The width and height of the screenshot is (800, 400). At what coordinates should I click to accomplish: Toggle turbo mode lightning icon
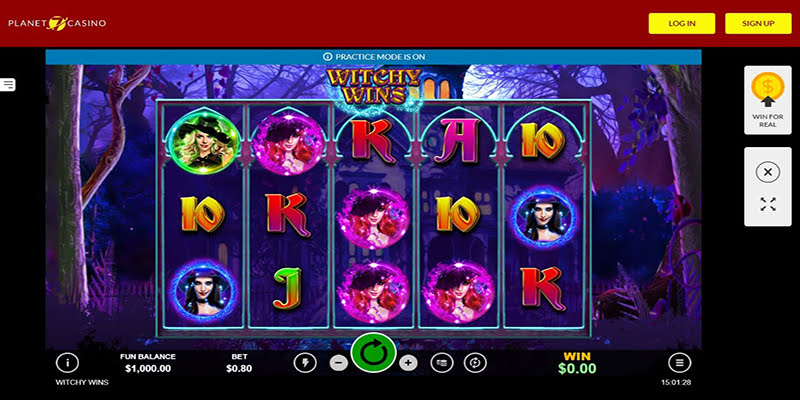pyautogui.click(x=305, y=363)
